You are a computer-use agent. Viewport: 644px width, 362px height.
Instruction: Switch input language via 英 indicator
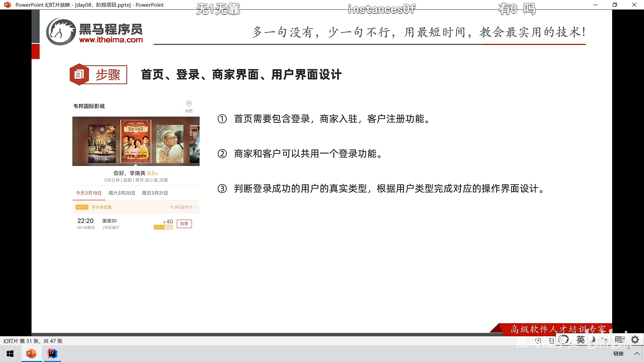581,340
